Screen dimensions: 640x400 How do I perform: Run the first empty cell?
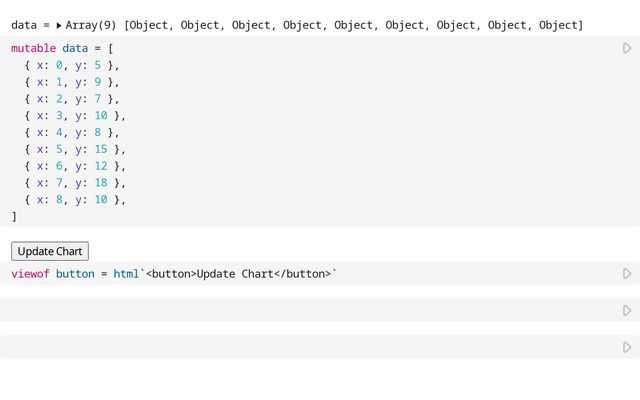tap(627, 311)
